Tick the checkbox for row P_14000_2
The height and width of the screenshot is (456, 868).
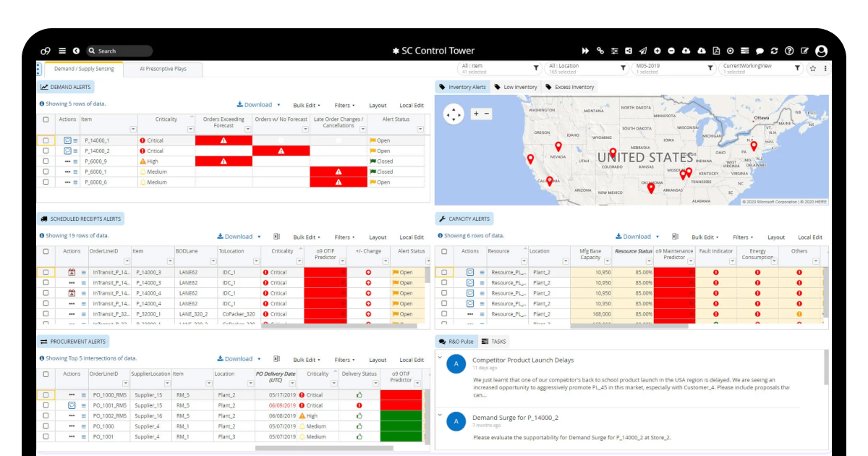(46, 151)
